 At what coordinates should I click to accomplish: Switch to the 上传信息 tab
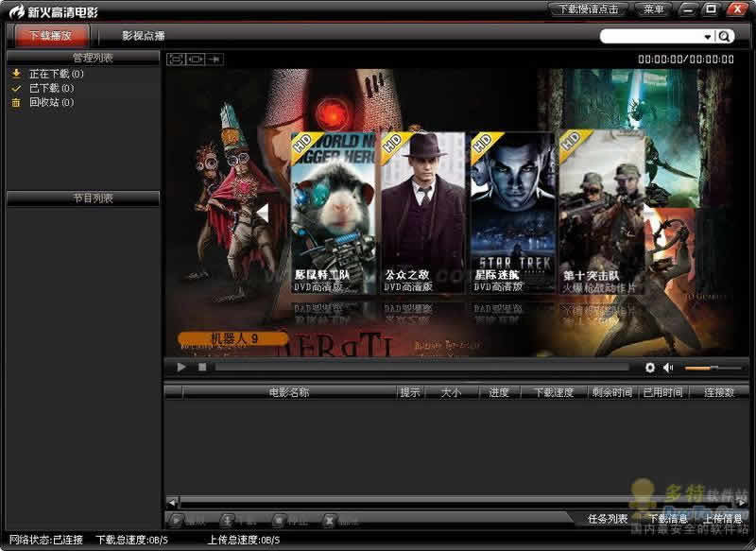pos(722,519)
